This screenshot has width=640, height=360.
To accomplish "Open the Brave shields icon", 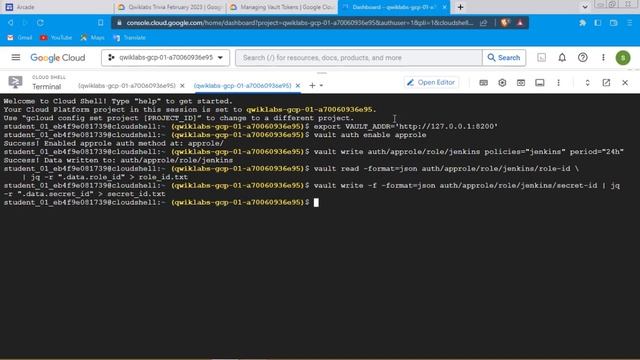I will tap(505, 23).
